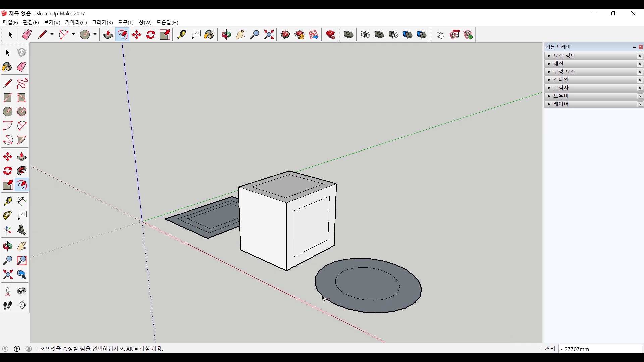Select the Tape Measure tool in left toolbar
This screenshot has height=362, width=644.
click(7, 201)
